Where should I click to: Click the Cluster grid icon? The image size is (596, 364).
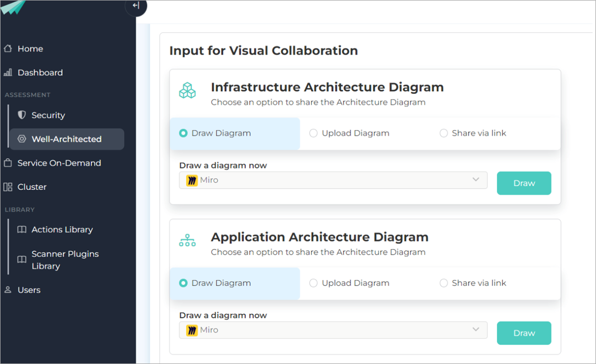click(8, 187)
